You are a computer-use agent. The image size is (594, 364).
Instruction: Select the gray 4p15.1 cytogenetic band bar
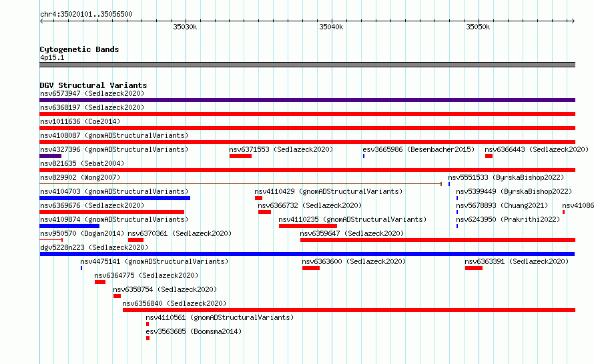307,65
